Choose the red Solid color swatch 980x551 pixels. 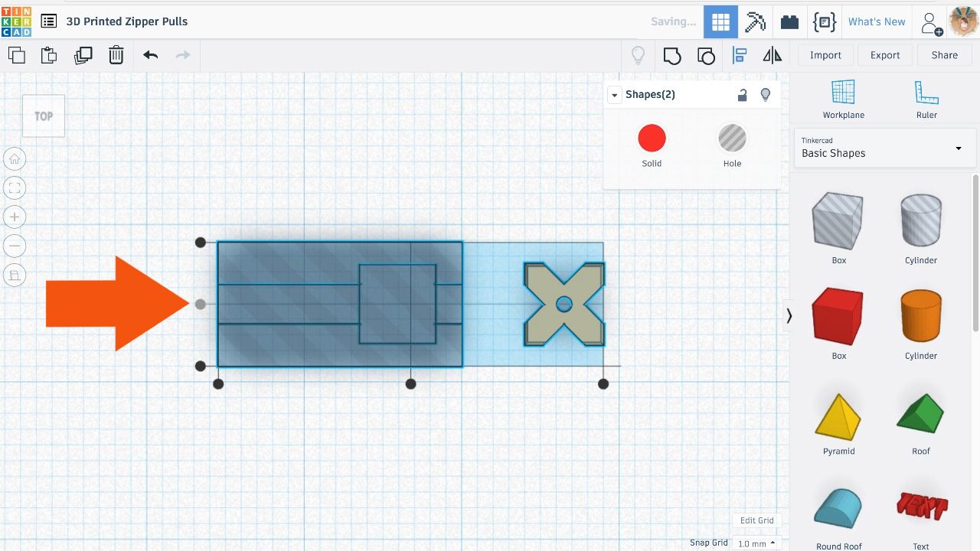(x=652, y=139)
